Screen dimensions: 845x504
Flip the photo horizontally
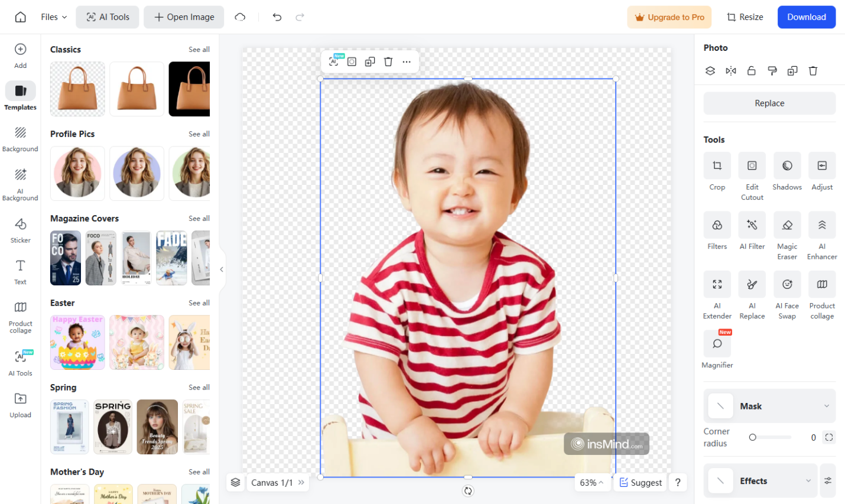[x=731, y=71]
